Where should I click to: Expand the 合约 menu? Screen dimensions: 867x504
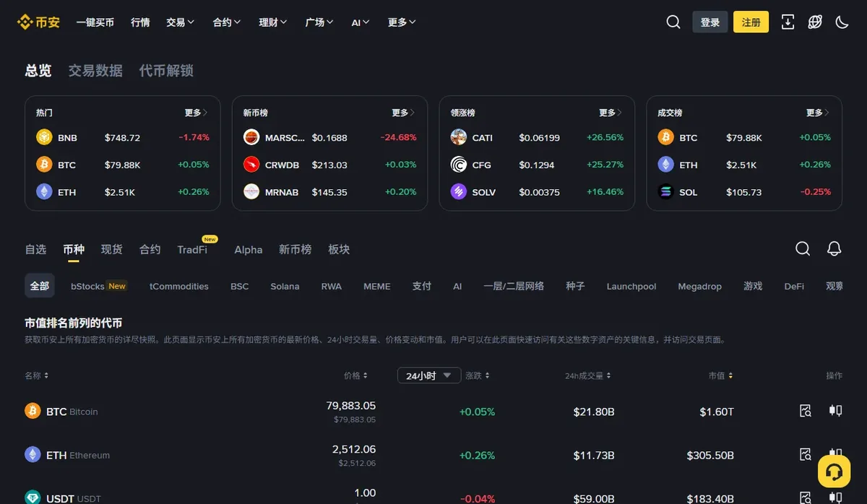click(227, 22)
